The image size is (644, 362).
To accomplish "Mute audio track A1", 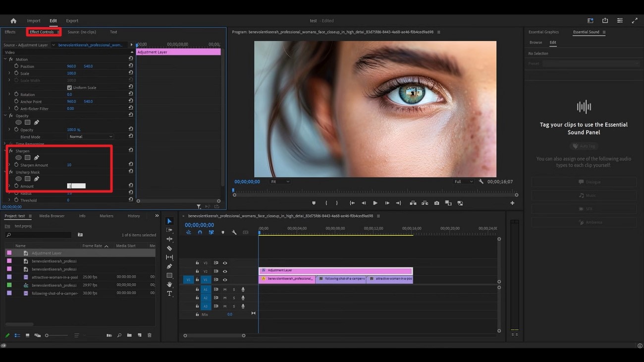I will tap(225, 290).
